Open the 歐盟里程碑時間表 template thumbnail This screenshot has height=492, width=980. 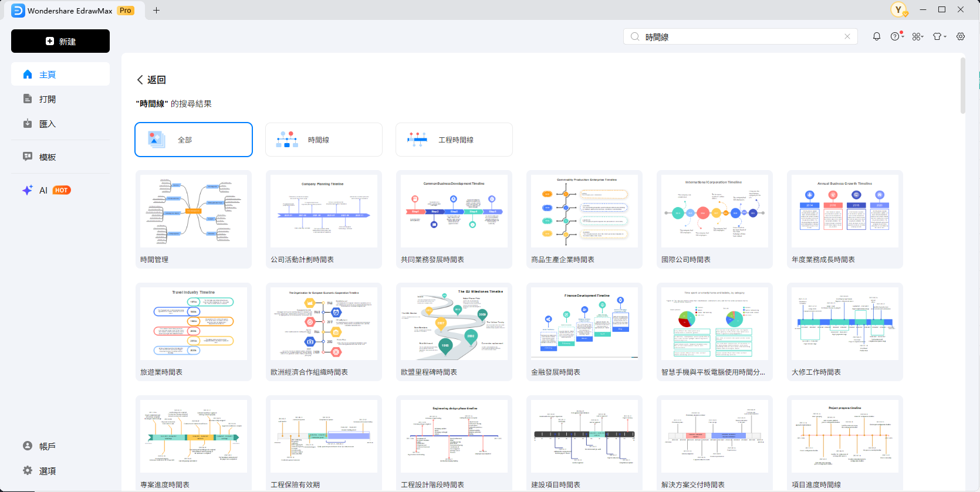pos(454,324)
